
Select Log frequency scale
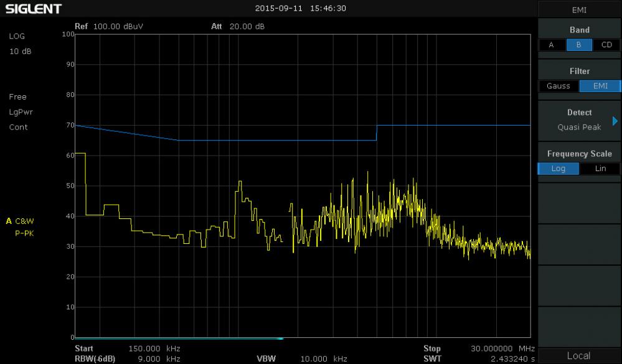pyautogui.click(x=558, y=168)
